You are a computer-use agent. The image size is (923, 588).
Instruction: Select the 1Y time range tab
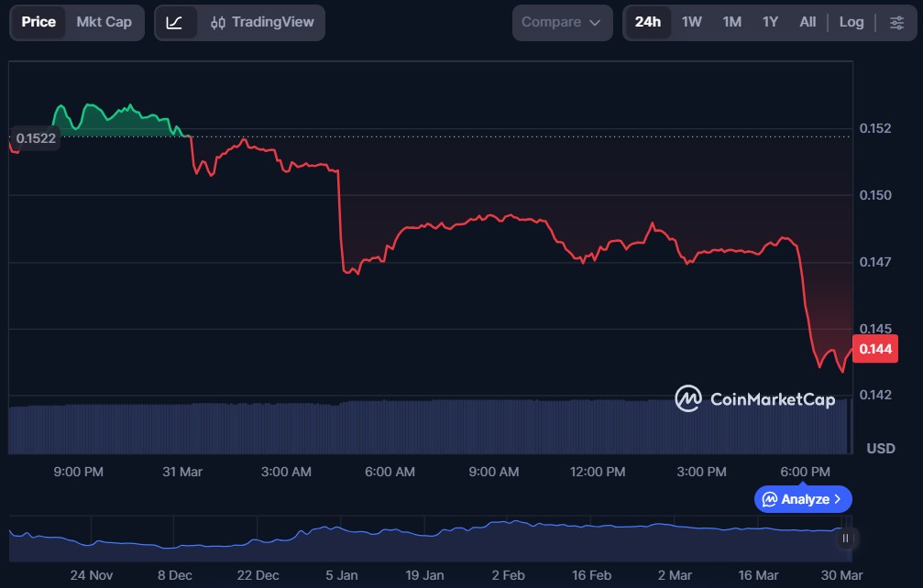point(770,22)
